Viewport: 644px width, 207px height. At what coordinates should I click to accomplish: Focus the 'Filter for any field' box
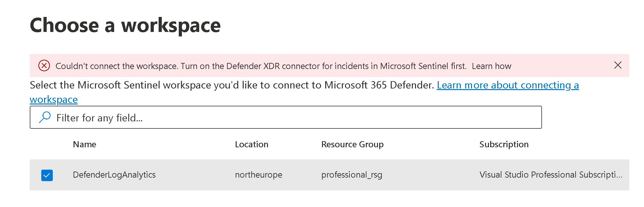[x=288, y=118]
